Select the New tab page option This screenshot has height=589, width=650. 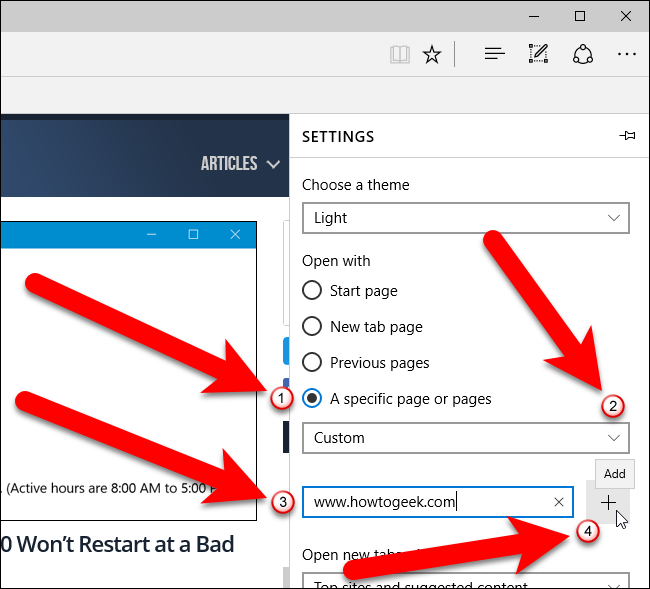[312, 326]
